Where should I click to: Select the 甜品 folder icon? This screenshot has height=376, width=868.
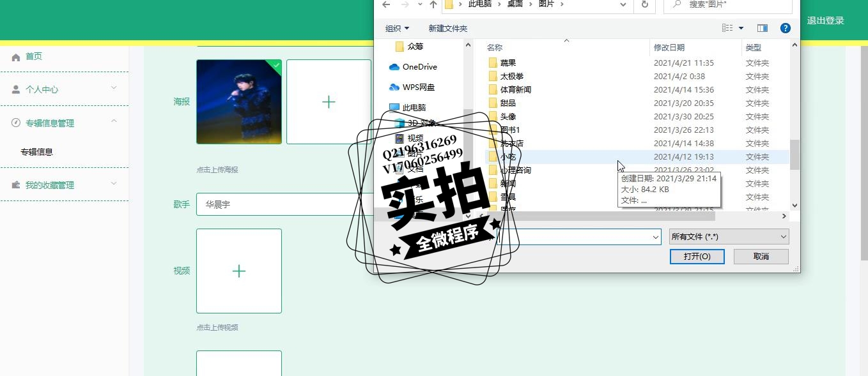(492, 103)
